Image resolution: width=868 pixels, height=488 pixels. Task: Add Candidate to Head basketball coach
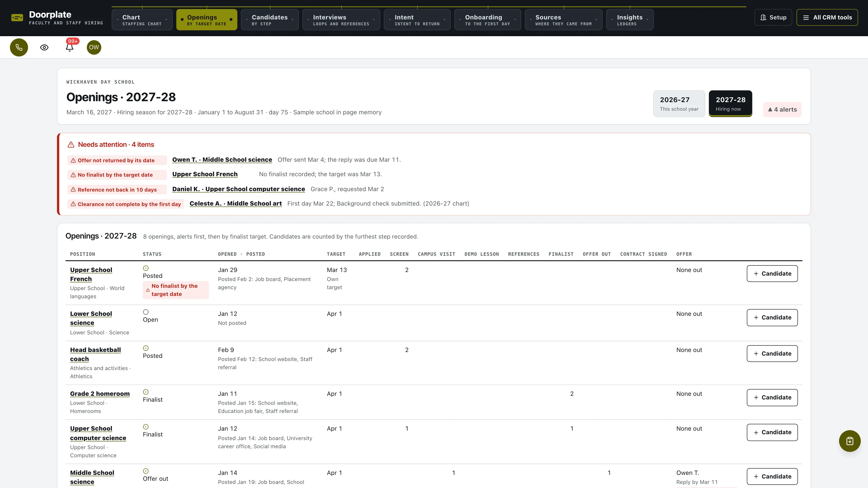(x=772, y=354)
